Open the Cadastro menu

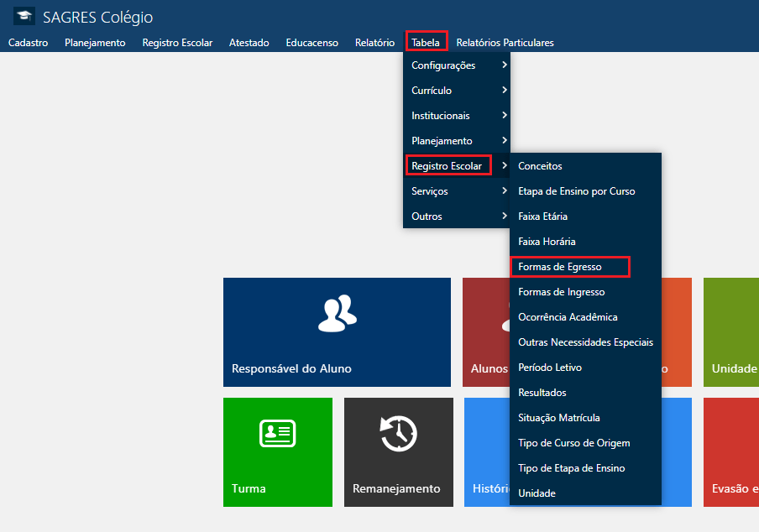pos(28,43)
